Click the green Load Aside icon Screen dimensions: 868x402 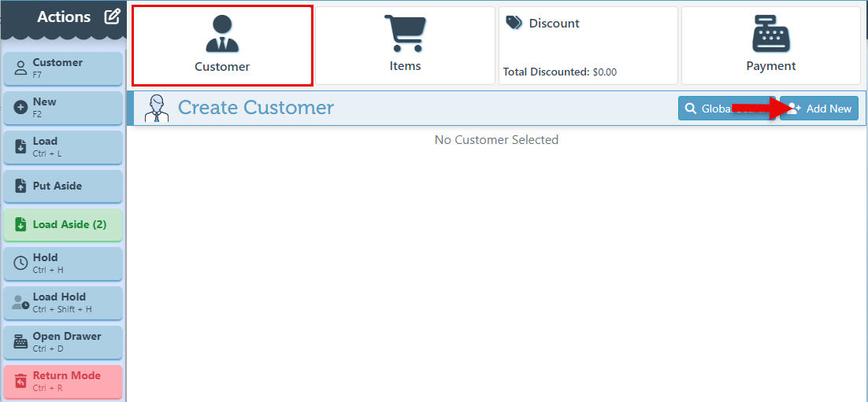21,225
